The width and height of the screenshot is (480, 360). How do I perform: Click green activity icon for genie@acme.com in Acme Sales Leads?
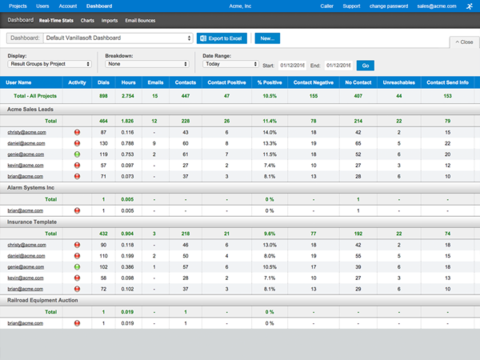click(77, 154)
